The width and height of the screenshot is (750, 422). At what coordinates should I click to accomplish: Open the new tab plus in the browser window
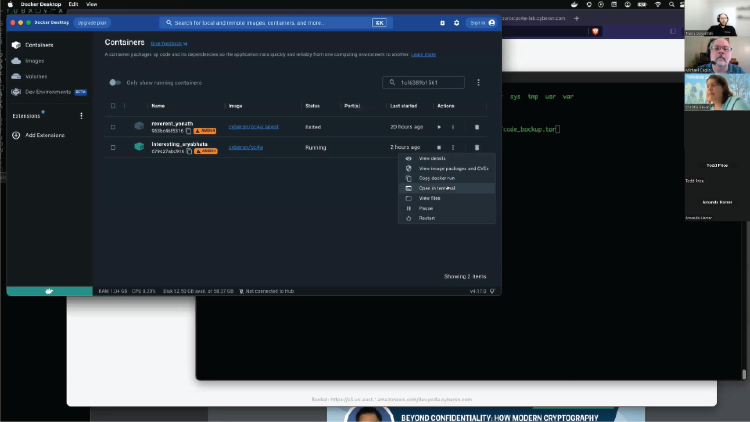pyautogui.click(x=576, y=19)
